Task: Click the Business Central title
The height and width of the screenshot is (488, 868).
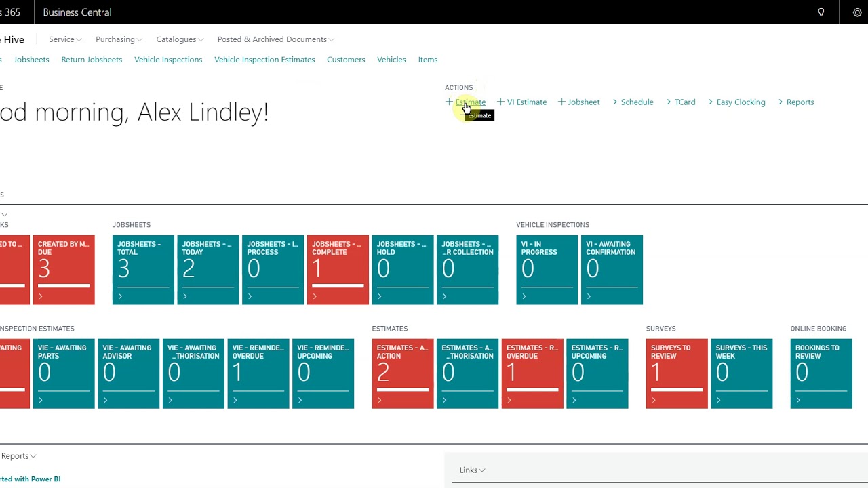Action: (x=77, y=12)
